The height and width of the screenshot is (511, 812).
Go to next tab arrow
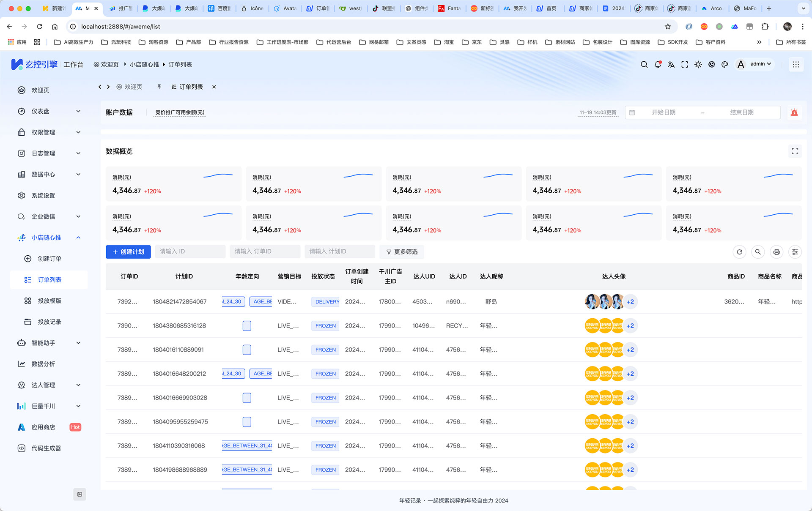[108, 87]
